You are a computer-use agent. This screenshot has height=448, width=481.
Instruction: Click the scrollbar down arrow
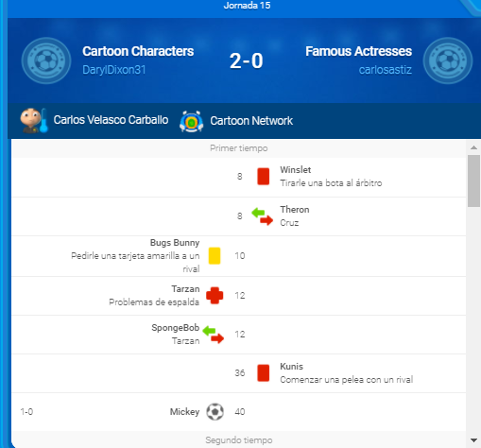[x=473, y=440]
